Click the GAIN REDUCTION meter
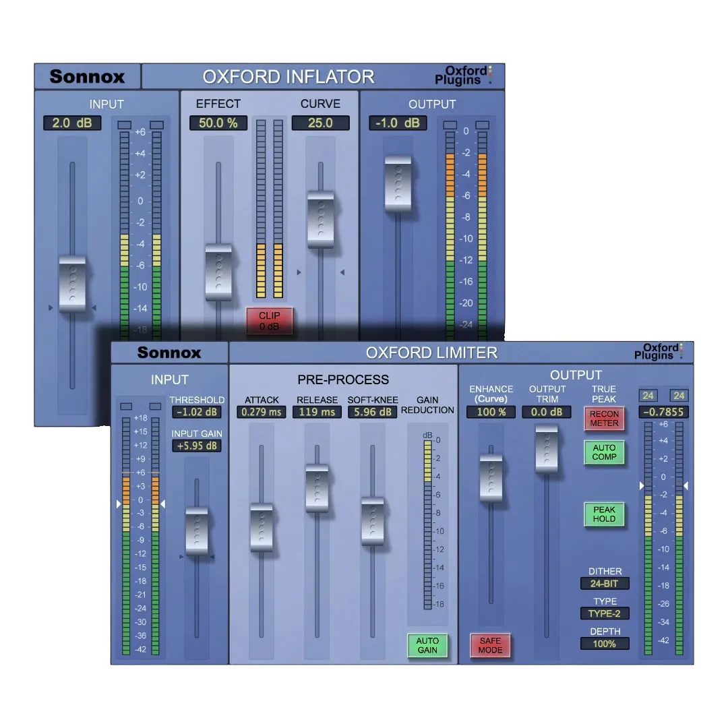 click(x=427, y=524)
